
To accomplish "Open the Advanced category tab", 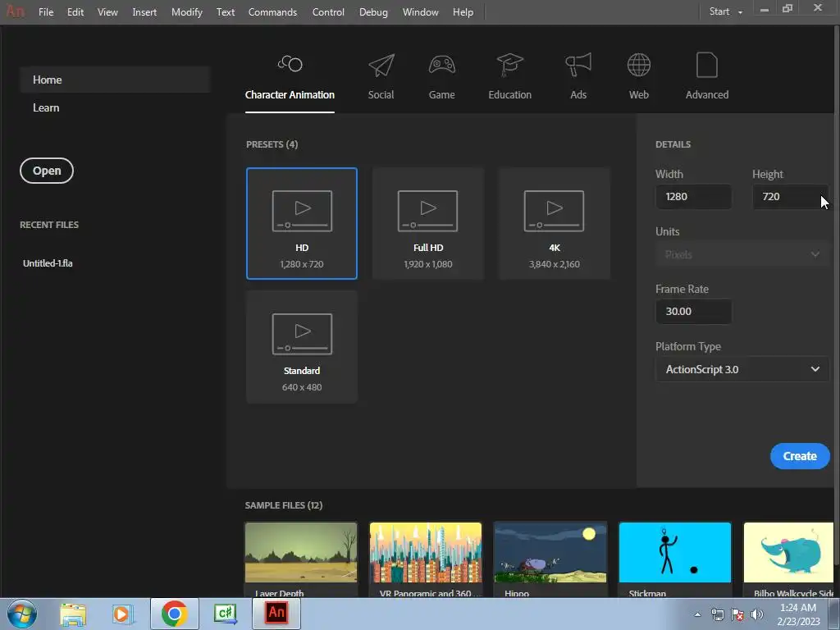I will coord(706,78).
